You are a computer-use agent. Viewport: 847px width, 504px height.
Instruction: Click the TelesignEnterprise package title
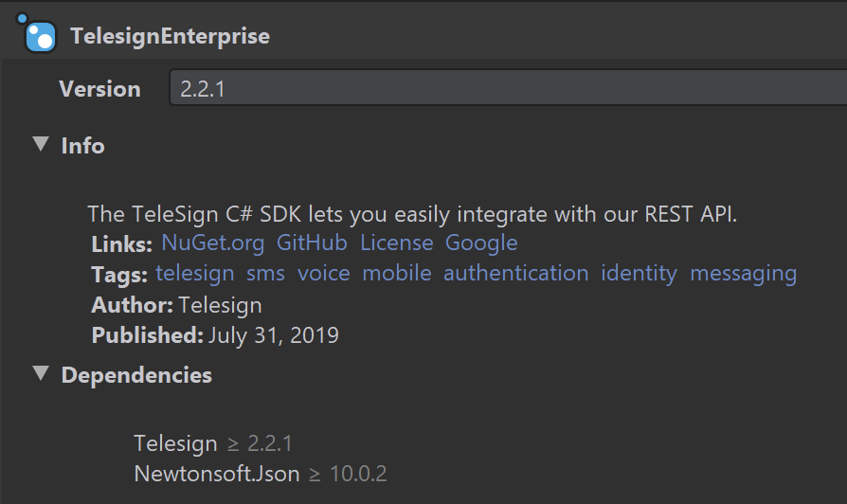[171, 36]
